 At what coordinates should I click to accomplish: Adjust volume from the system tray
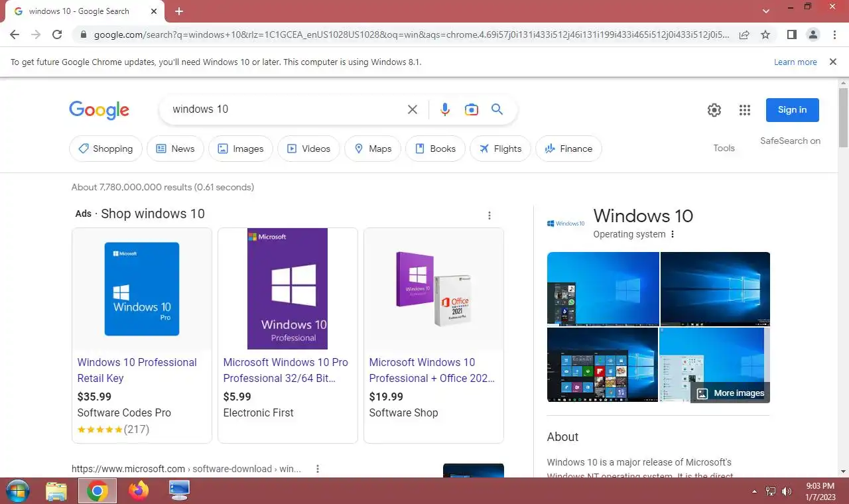(787, 491)
